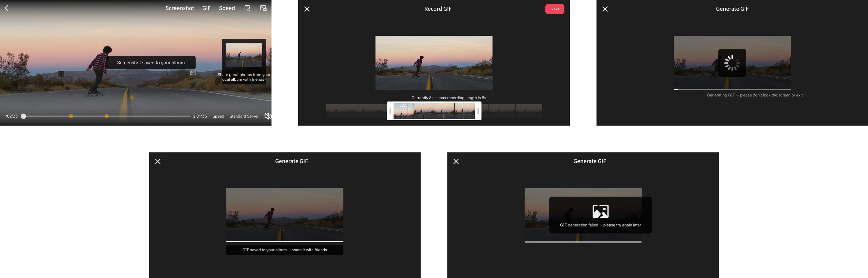Image resolution: width=868 pixels, height=278 pixels.
Task: Click the red Next button
Action: (x=555, y=9)
